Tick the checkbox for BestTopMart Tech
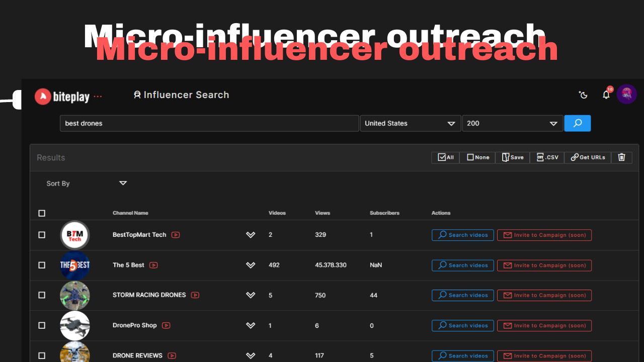Viewport: 644px width, 362px height. coord(42,235)
